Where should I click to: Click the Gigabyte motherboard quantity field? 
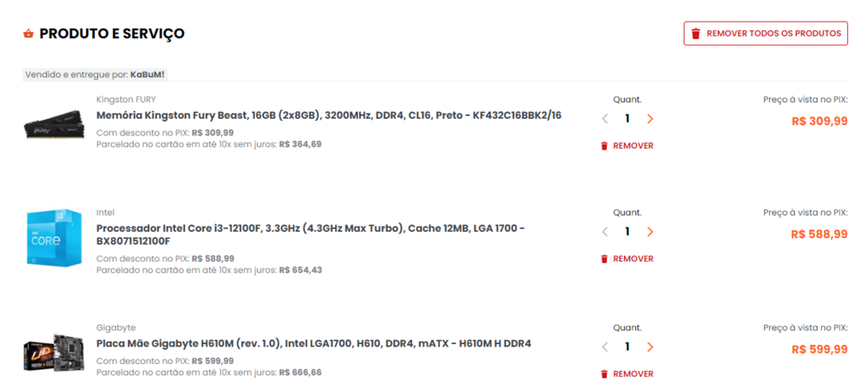coord(628,347)
